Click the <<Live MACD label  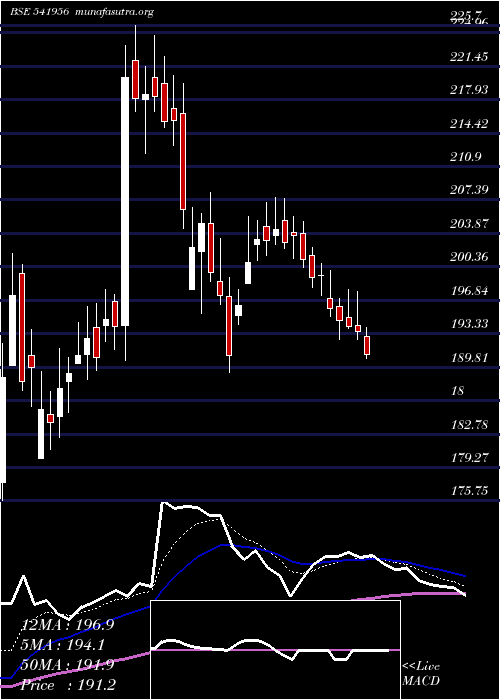(x=421, y=674)
